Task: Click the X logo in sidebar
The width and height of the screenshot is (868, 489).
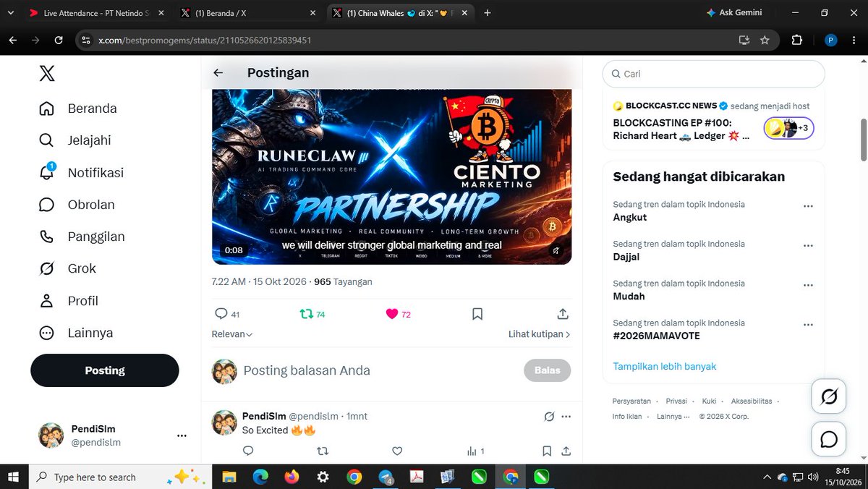Action: (46, 73)
